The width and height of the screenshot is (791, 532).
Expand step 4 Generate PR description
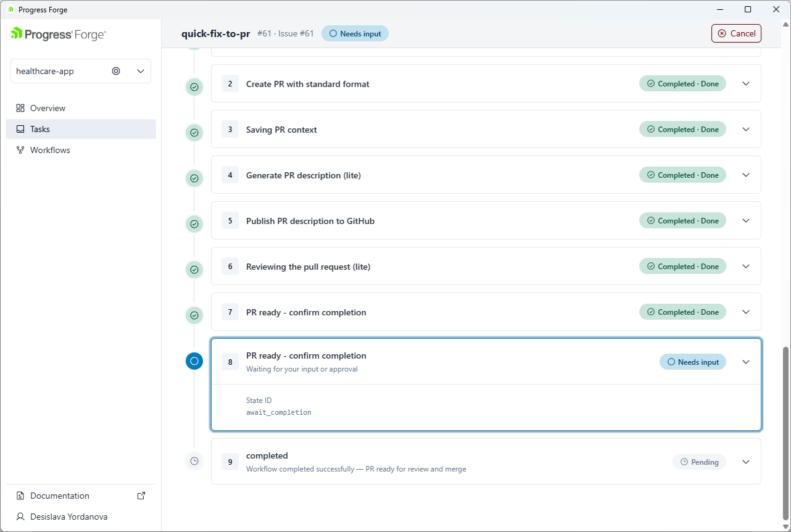click(746, 175)
